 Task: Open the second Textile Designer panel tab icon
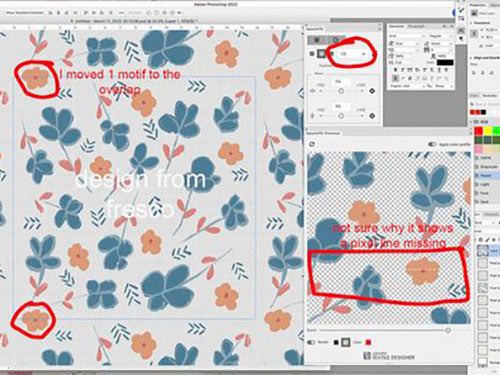(x=336, y=40)
